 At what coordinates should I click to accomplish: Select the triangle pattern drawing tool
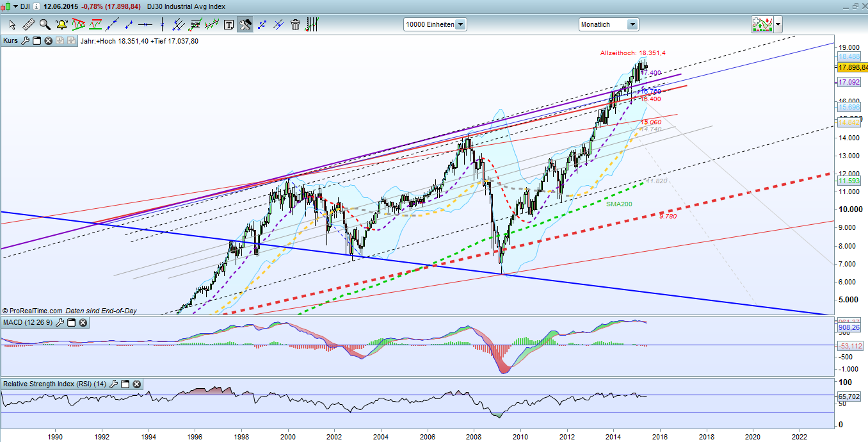coord(79,25)
